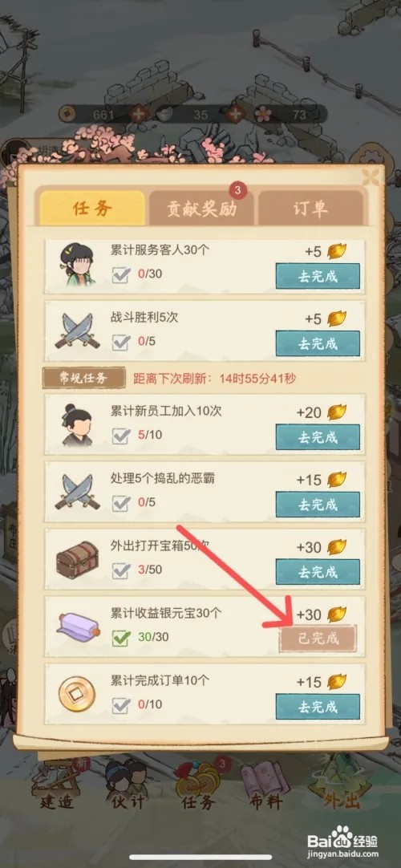Open the 伙计 staff icon
The width and height of the screenshot is (401, 868).
127,785
